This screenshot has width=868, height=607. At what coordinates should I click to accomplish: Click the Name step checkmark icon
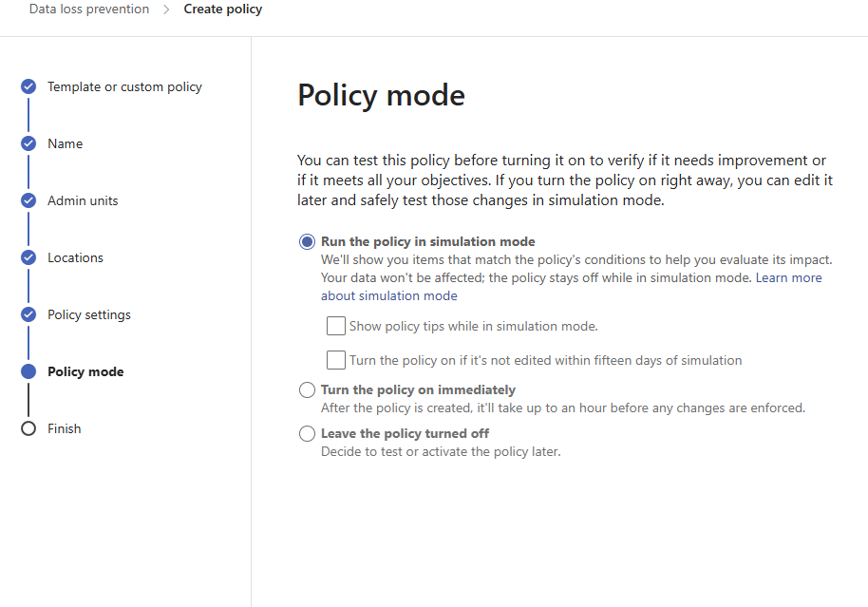[x=28, y=143]
